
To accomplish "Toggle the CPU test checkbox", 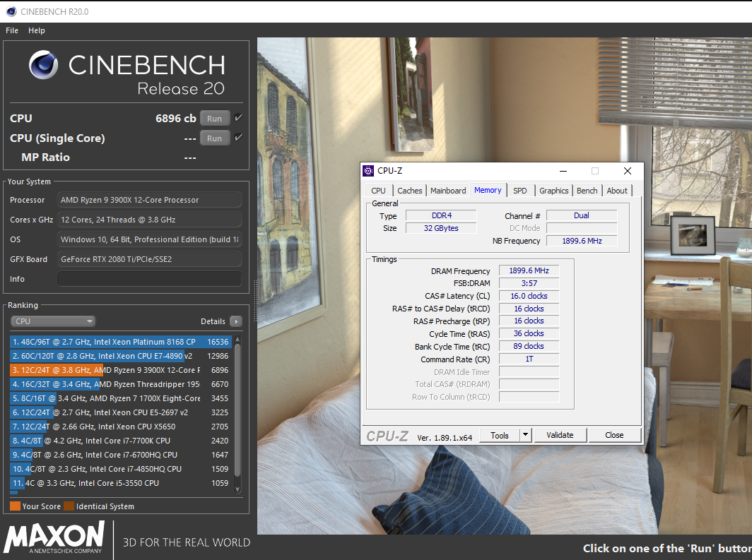I will (x=238, y=117).
